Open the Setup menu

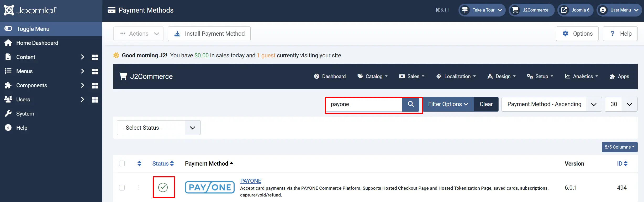pos(540,76)
